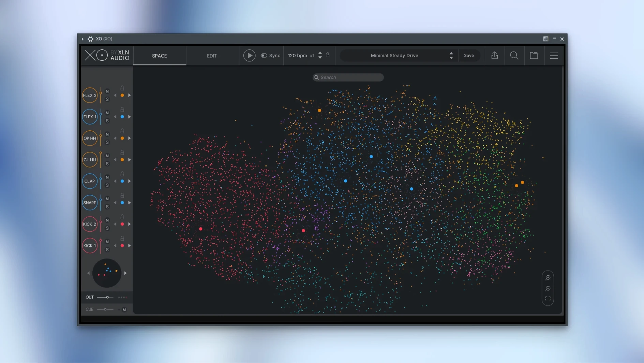The image size is (644, 363).
Task: Solo the SNARE channel
Action: click(x=107, y=207)
